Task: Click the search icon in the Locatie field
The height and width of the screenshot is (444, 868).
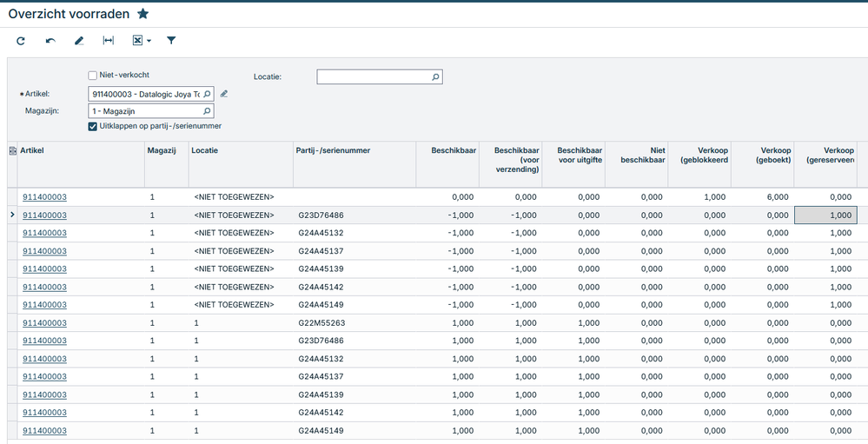Action: pos(435,77)
